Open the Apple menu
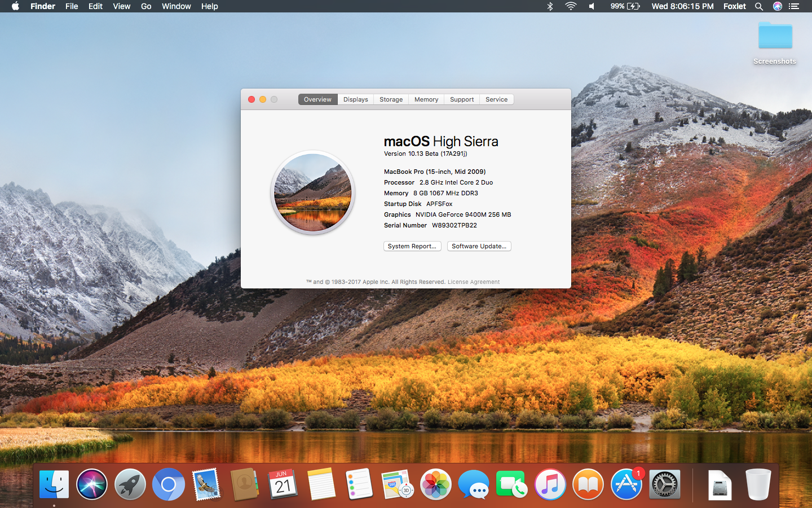The height and width of the screenshot is (508, 812). pos(15,6)
